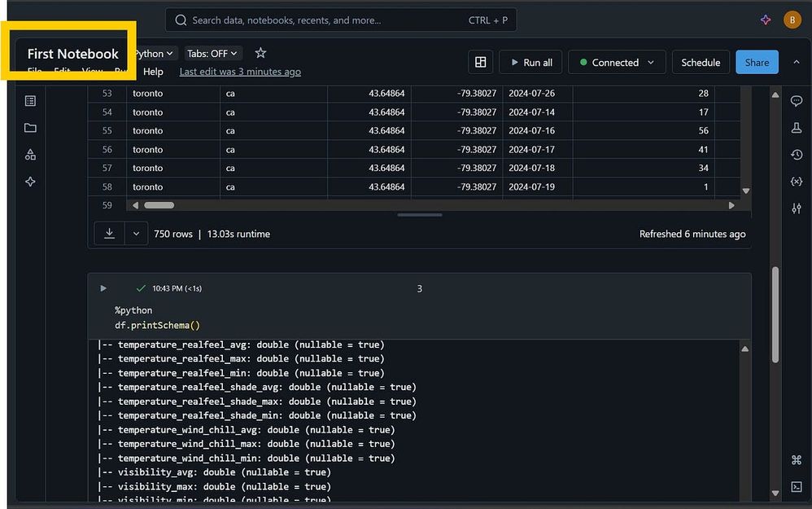Click the run cell play icon
Viewport: 812px width, 509px height.
103,288
